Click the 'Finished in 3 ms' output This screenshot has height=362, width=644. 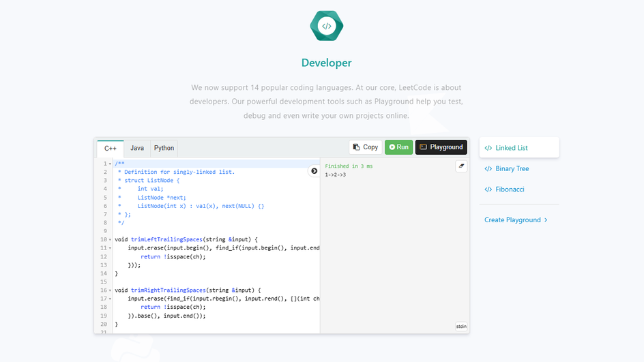pos(349,166)
